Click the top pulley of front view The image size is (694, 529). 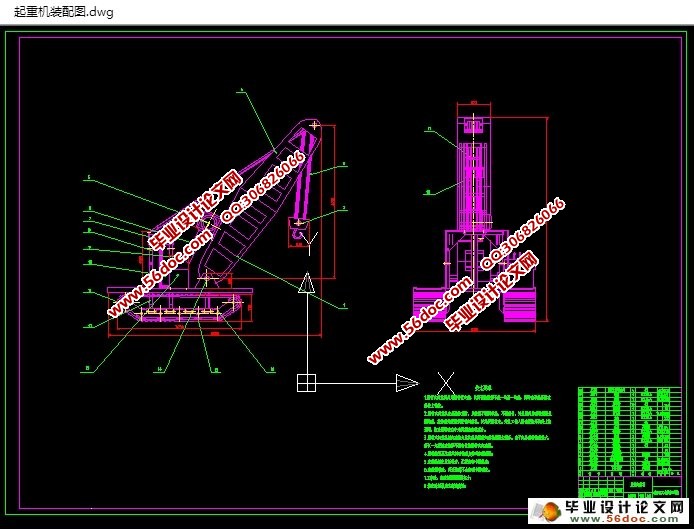pyautogui.click(x=472, y=124)
